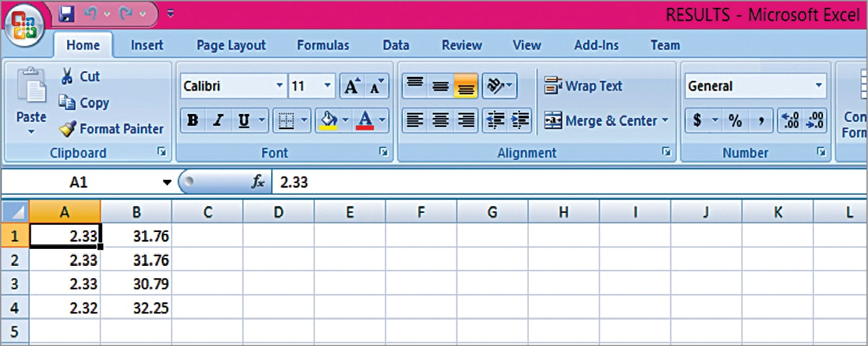The image size is (868, 346).
Task: Select the Format Painter brush
Action: point(68,129)
